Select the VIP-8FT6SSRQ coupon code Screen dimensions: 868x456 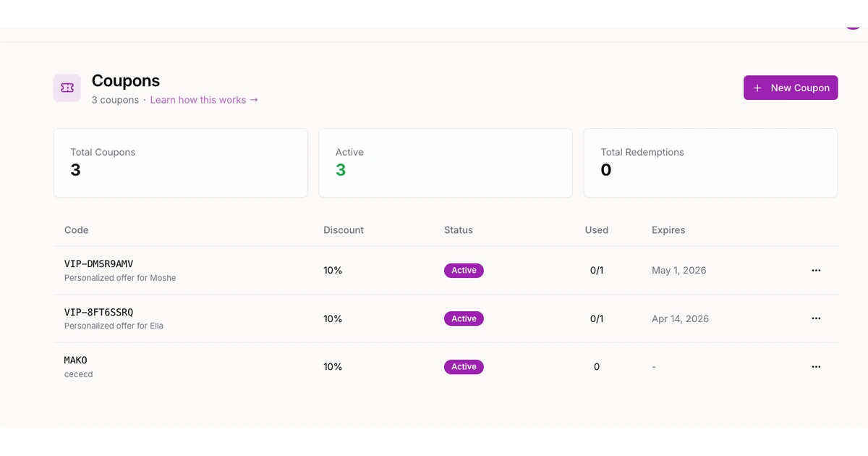coord(98,312)
